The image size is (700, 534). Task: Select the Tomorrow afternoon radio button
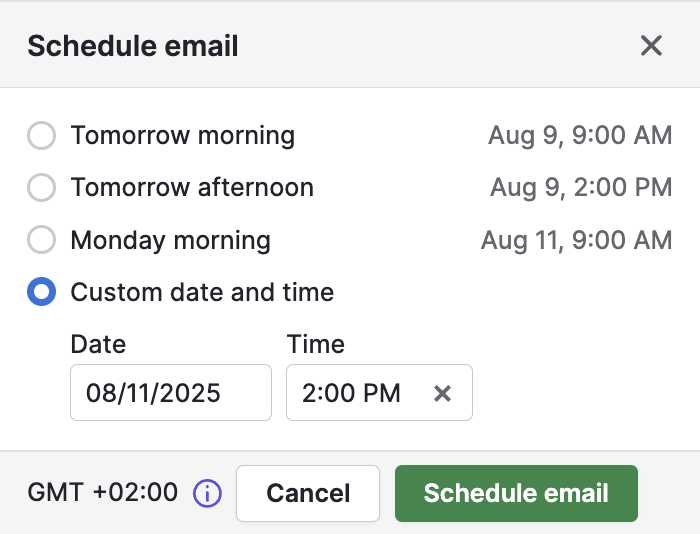pos(42,188)
